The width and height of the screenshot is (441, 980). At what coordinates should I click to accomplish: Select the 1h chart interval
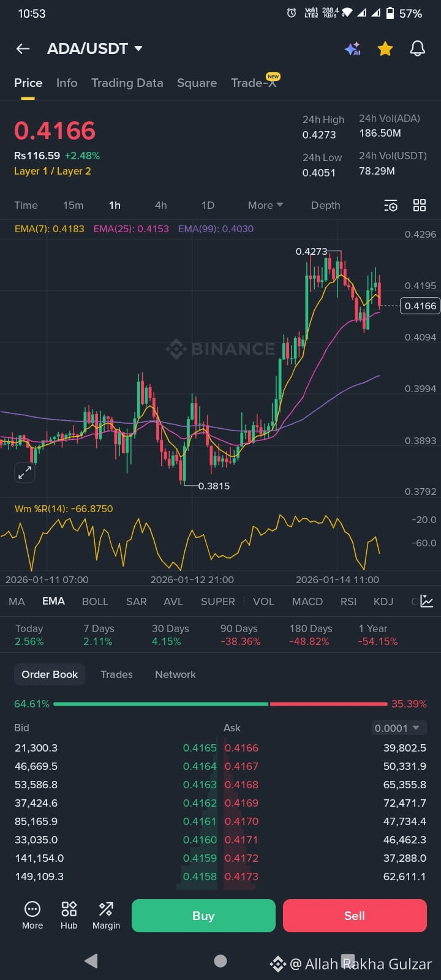[115, 205]
